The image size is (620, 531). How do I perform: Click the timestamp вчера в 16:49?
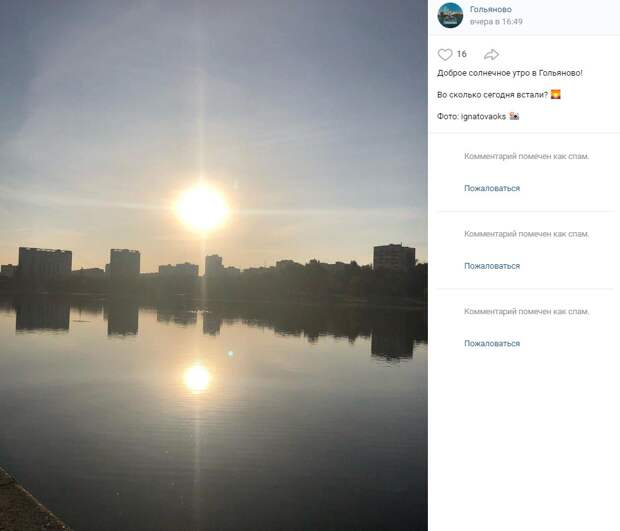[496, 21]
